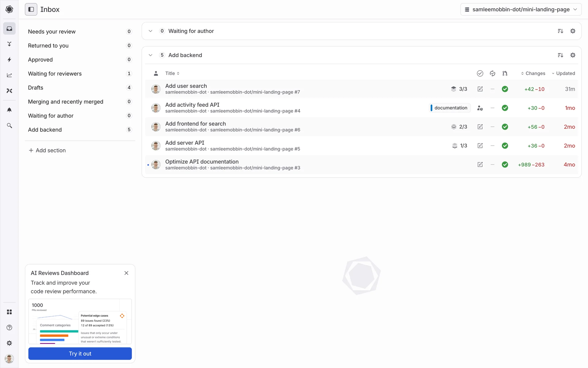Collapse the Add backend section

150,55
